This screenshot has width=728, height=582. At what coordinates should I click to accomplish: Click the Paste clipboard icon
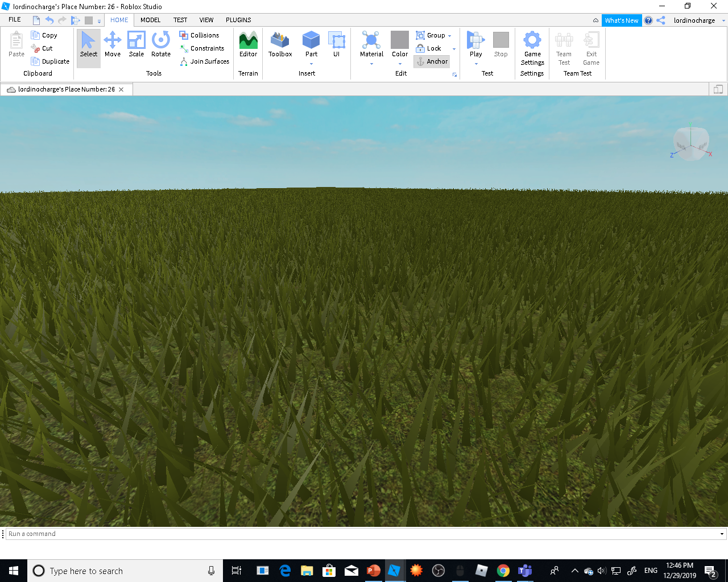pos(16,45)
